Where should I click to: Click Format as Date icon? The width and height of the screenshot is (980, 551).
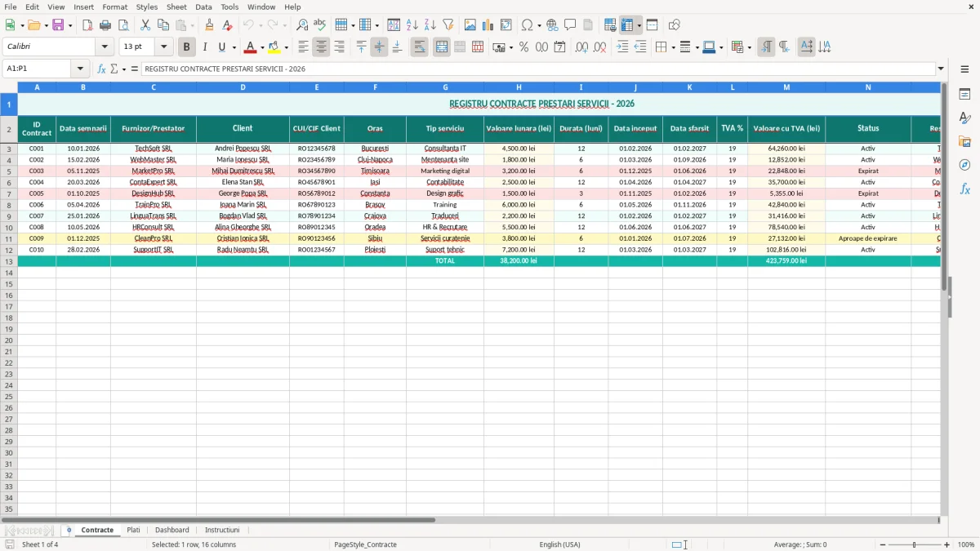coord(559,47)
